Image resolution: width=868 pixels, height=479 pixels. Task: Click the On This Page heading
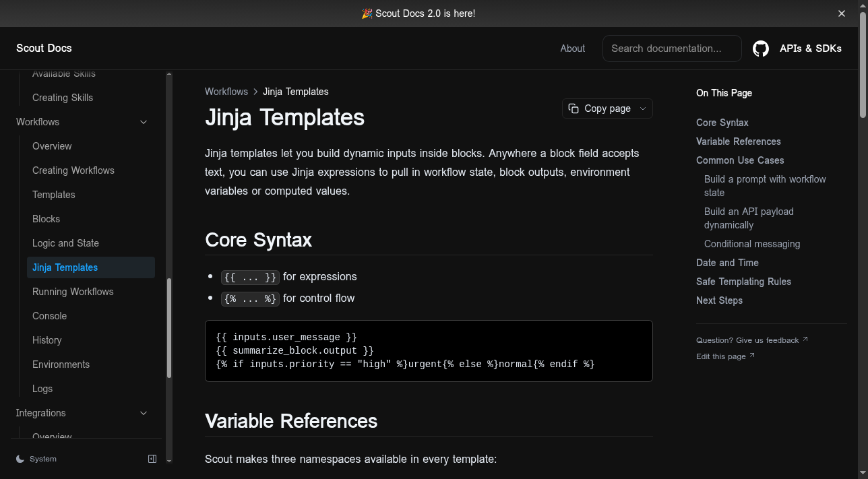pyautogui.click(x=724, y=93)
